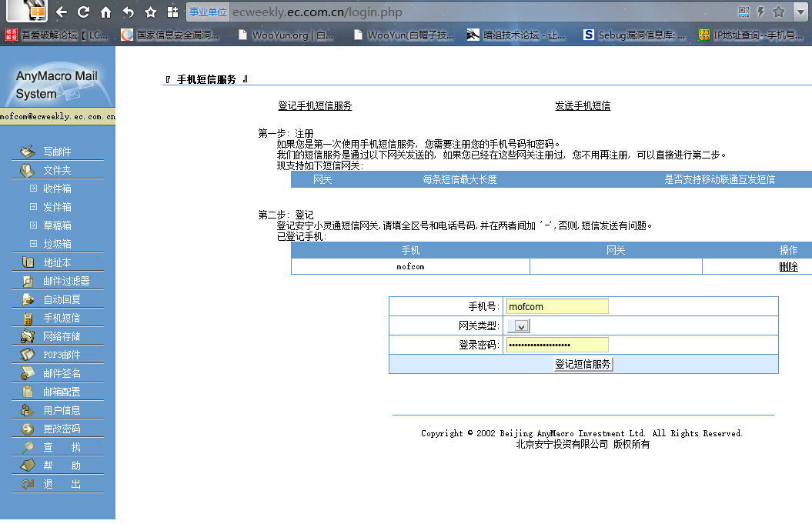The height and width of the screenshot is (524, 812).
Task: Click mofcom cell in registered phones table
Action: [410, 267]
